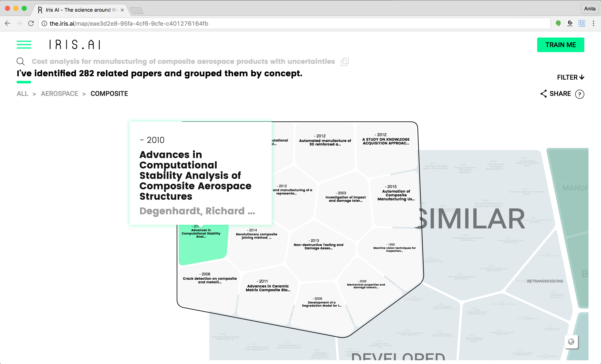This screenshot has width=601, height=364.
Task: Expand the FILTER dropdown
Action: click(570, 77)
